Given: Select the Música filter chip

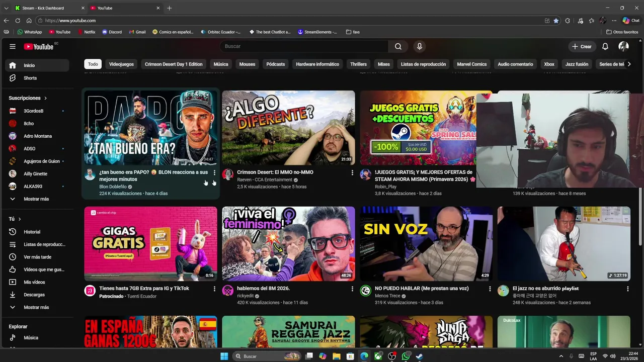Looking at the screenshot, I should [x=221, y=64].
